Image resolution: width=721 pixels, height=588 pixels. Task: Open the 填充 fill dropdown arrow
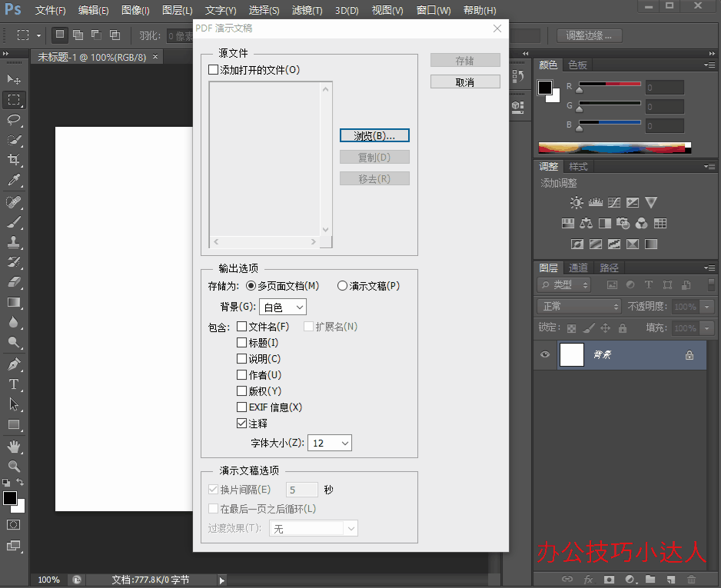pyautogui.click(x=707, y=327)
